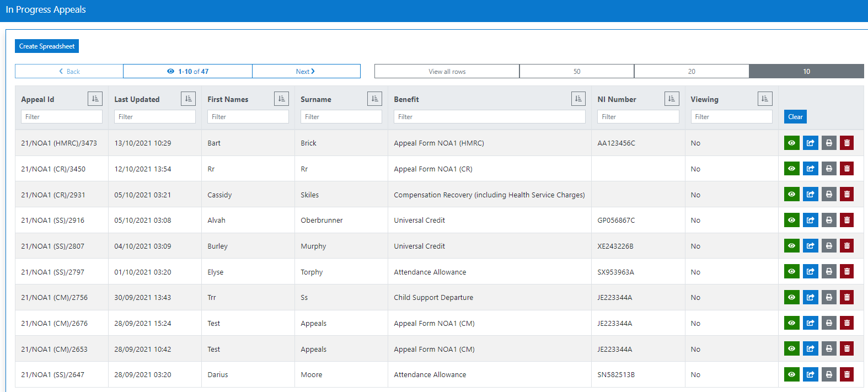Show 50 rows per page
Viewport: 868px width, 392px height.
tap(577, 71)
